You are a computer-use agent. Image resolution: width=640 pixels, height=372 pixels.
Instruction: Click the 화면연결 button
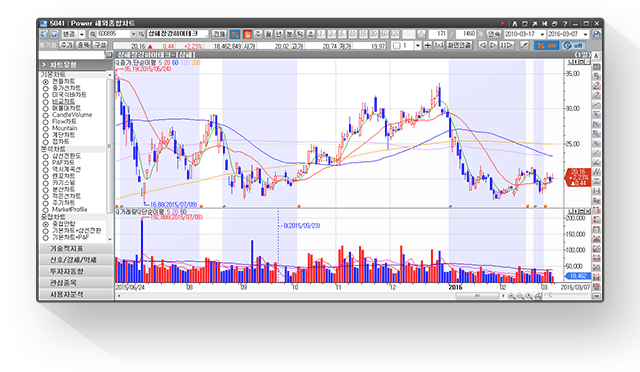pos(460,45)
